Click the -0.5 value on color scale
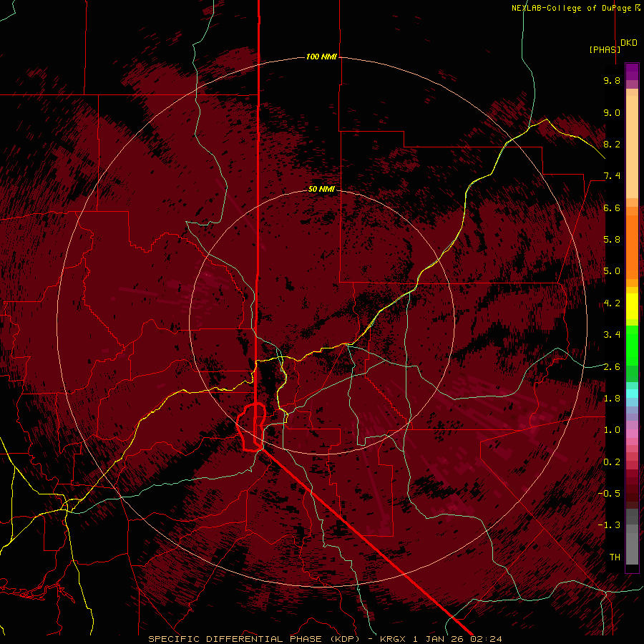Screen dimensions: 644x644 (x=609, y=494)
